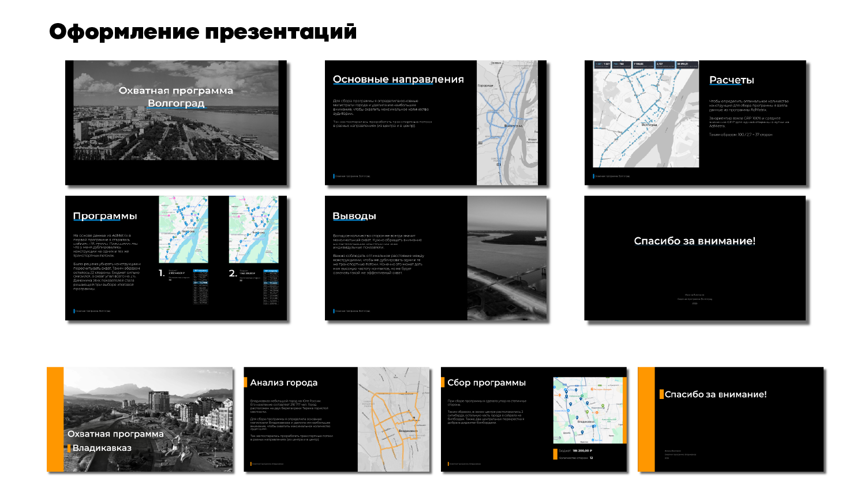The width and height of the screenshot is (868, 489).
Task: Click the data table under program 2
Action: click(x=270, y=286)
